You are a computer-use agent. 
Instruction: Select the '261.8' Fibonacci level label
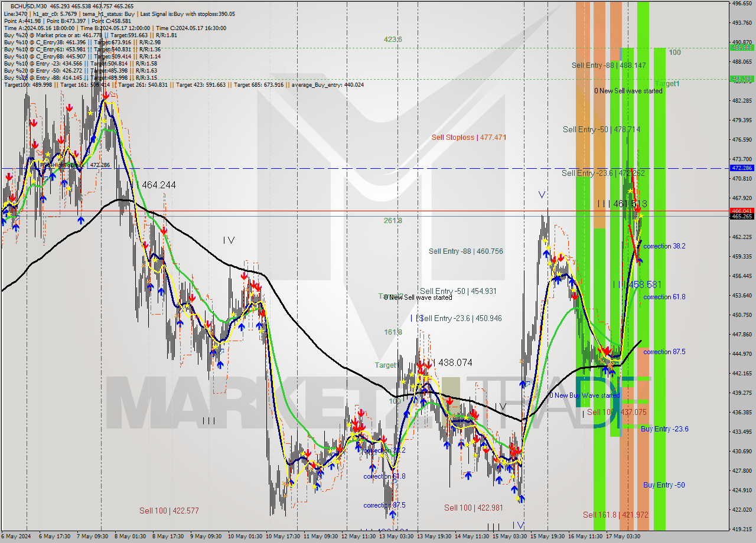tap(393, 221)
